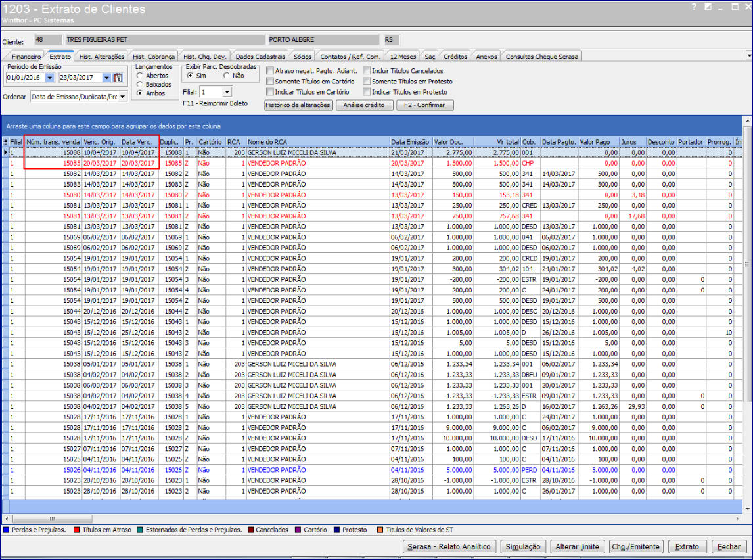This screenshot has width=753, height=560.
Task: Click the orange Títulos de Valores de ST swatch
Action: click(x=380, y=530)
